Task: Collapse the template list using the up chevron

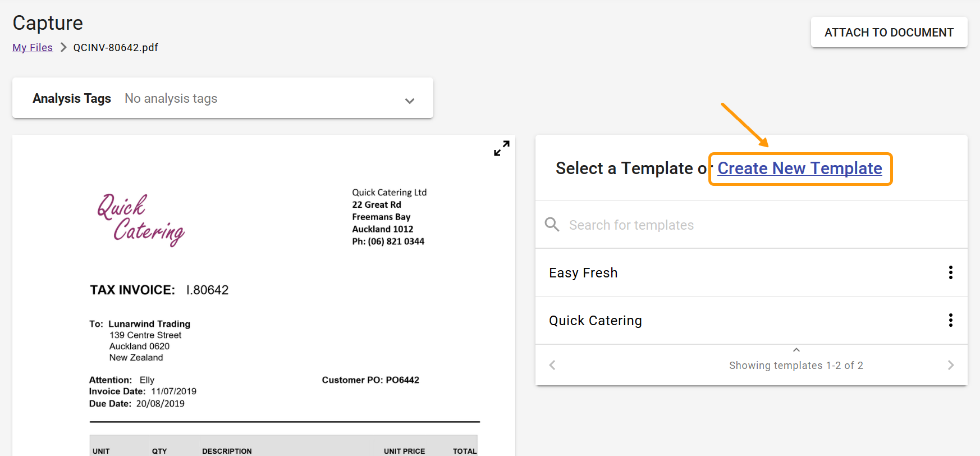Action: click(796, 350)
